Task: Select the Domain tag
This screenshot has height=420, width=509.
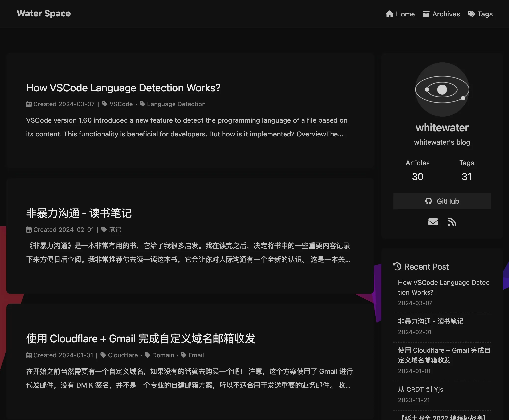Action: 163,355
